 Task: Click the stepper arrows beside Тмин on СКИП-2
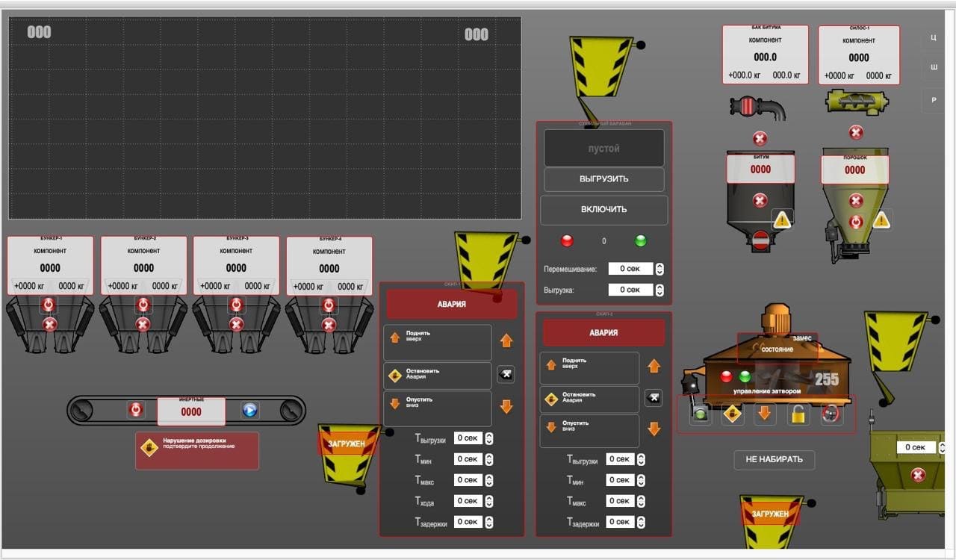[x=640, y=480]
